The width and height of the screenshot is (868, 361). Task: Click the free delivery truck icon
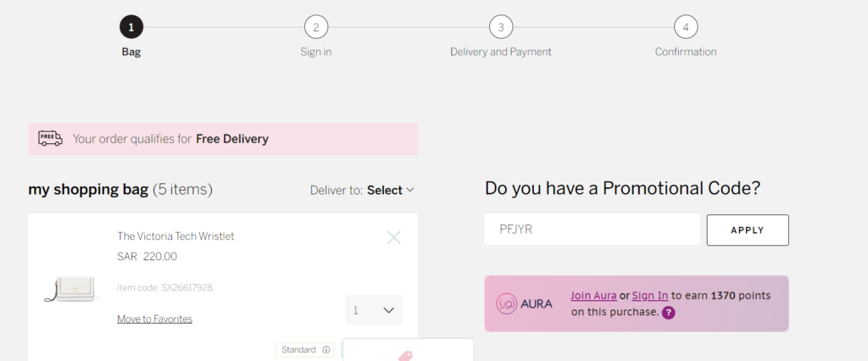pos(50,138)
